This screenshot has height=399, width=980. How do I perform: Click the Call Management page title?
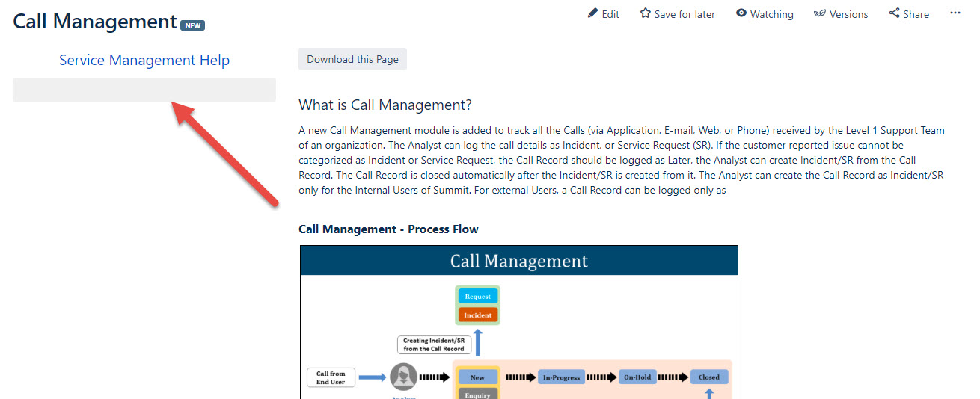(x=95, y=21)
